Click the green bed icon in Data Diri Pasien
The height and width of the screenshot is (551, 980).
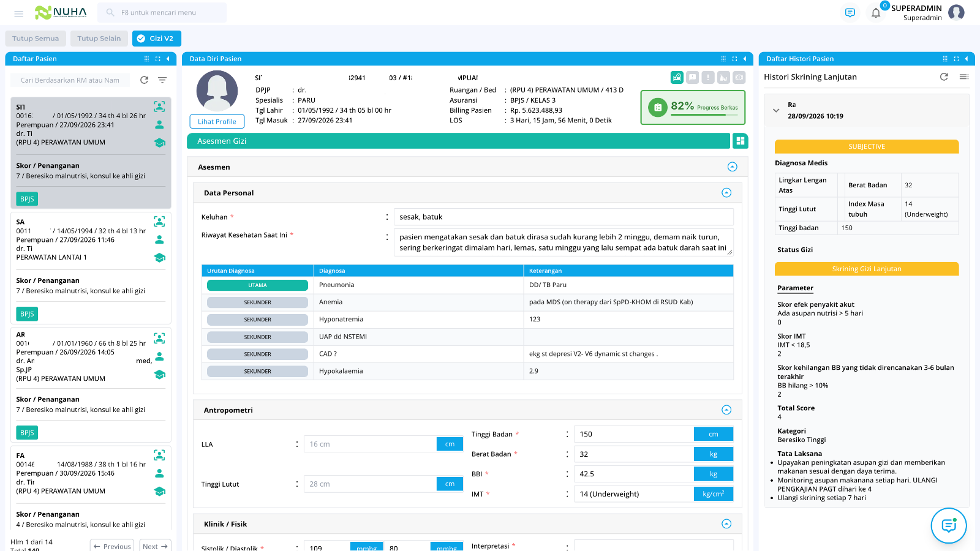677,77
